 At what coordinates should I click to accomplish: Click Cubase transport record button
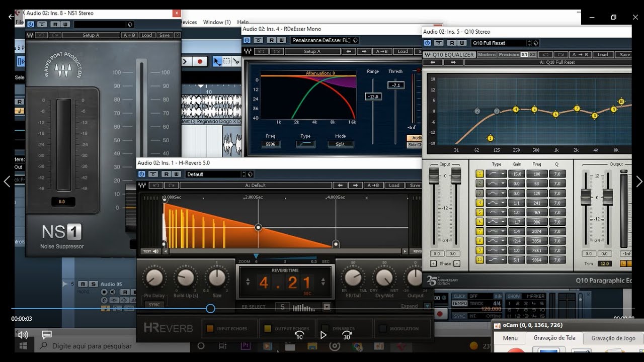200,61
